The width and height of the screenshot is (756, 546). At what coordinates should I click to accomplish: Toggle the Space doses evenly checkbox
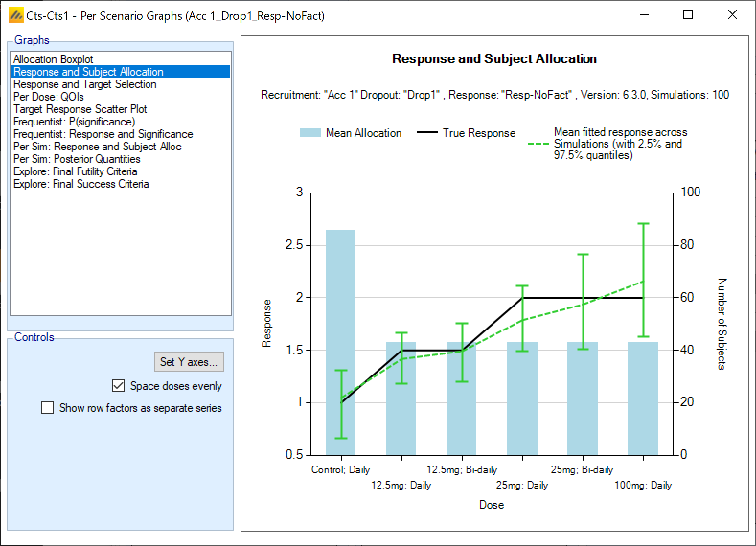click(x=118, y=386)
